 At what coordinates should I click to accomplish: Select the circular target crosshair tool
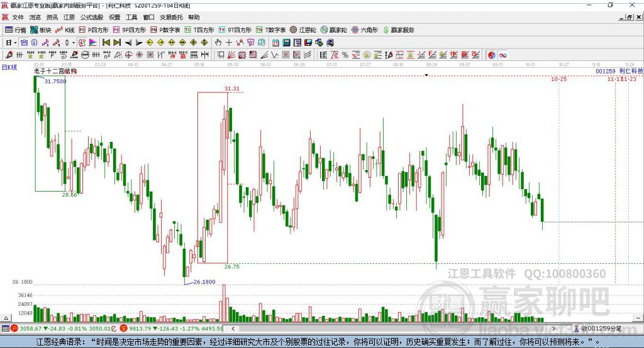coord(128,55)
